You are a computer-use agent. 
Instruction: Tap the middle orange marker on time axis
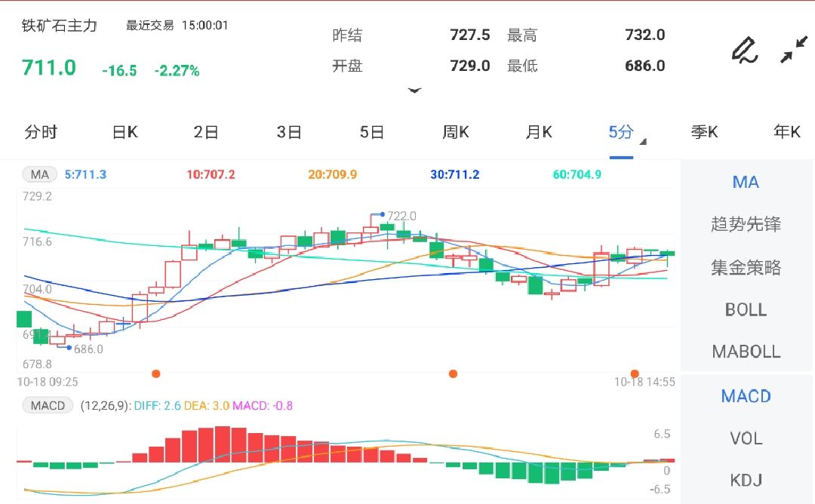[454, 373]
